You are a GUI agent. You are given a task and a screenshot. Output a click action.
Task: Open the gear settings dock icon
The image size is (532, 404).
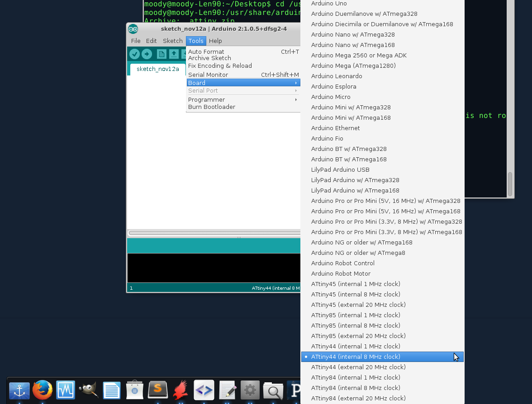coord(250,390)
